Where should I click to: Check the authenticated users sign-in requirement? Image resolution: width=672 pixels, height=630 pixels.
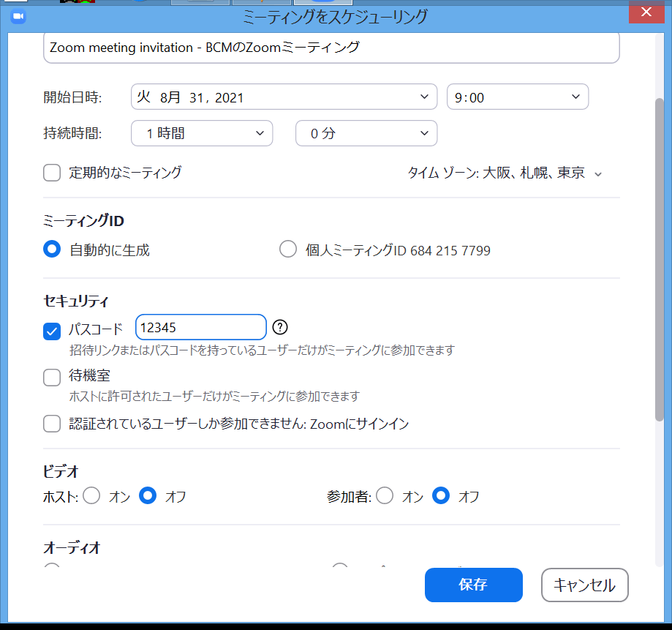coord(51,424)
